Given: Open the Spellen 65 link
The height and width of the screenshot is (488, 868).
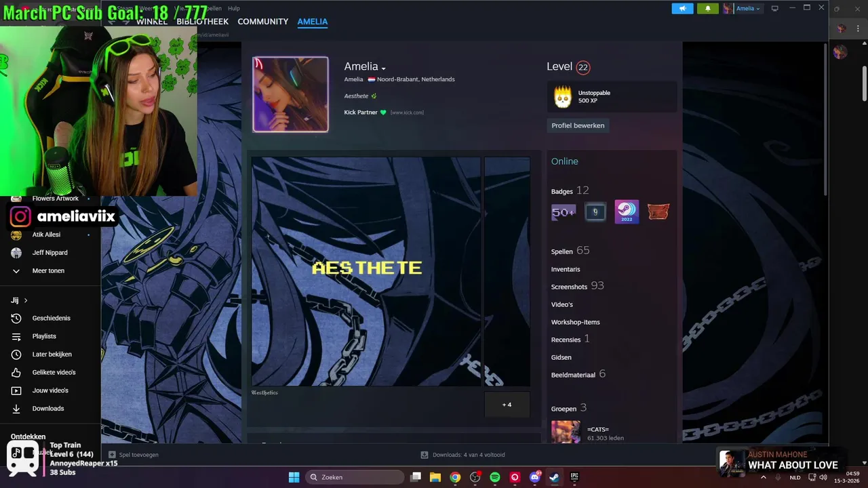Looking at the screenshot, I should (x=570, y=251).
